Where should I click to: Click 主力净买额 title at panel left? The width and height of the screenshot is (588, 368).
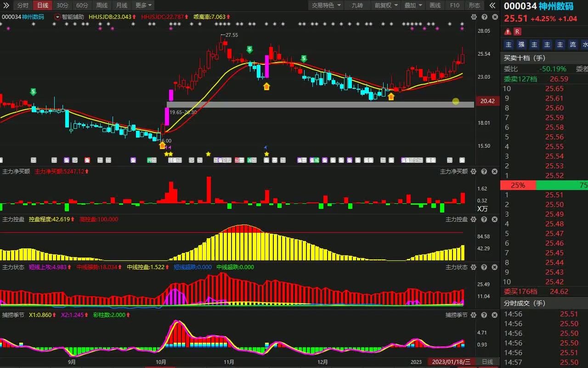16,171
